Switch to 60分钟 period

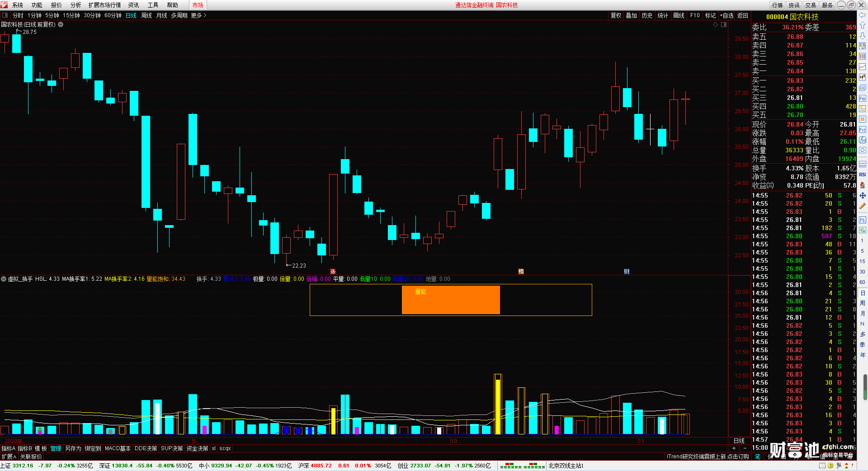[x=113, y=15]
